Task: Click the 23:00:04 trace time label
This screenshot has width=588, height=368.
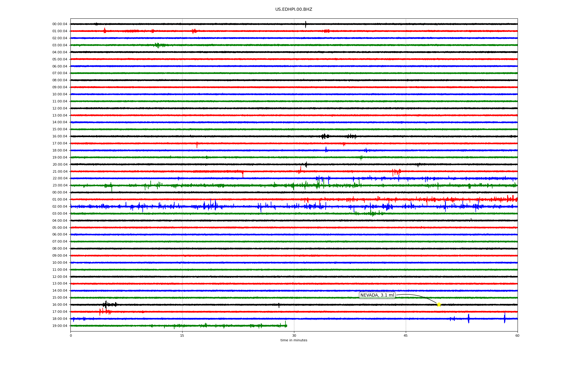Action: coord(60,186)
